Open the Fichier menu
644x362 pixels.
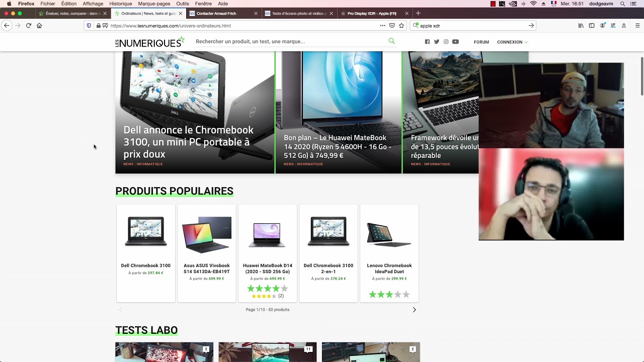[48, 4]
